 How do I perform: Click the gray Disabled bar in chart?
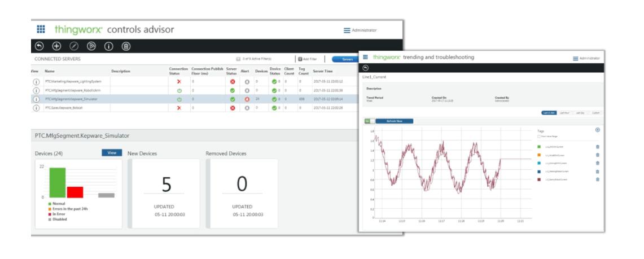(106, 195)
